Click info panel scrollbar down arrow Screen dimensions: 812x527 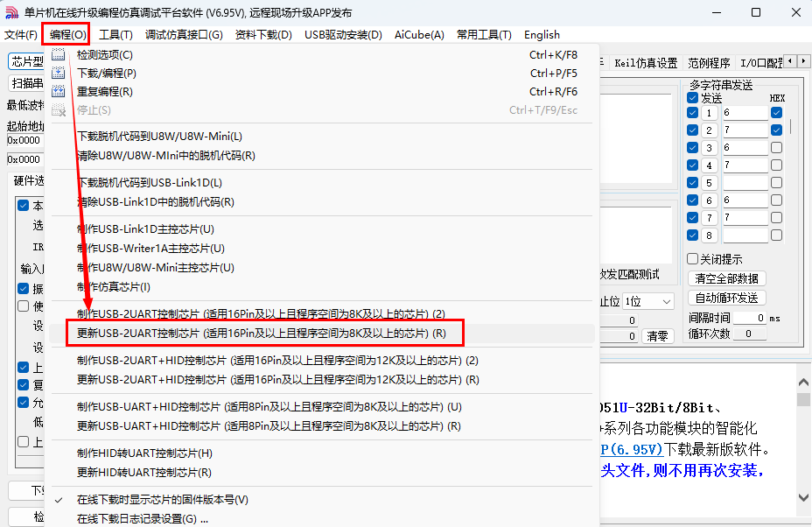click(803, 497)
